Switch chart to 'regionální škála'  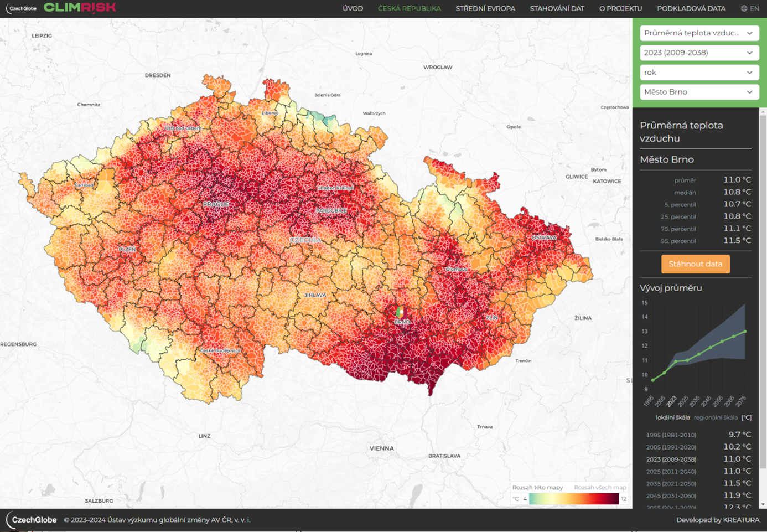(716, 417)
